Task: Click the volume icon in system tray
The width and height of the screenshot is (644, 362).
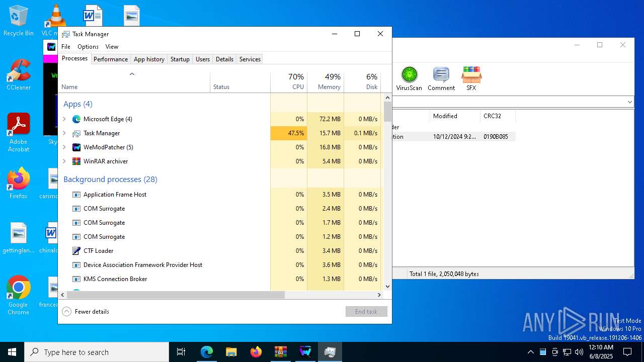Action: pos(579,352)
